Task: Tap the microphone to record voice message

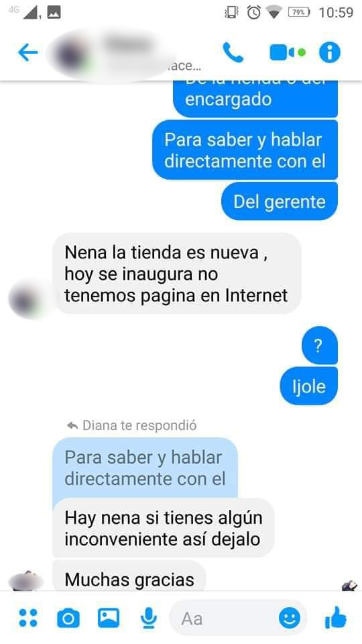Action: [x=148, y=618]
